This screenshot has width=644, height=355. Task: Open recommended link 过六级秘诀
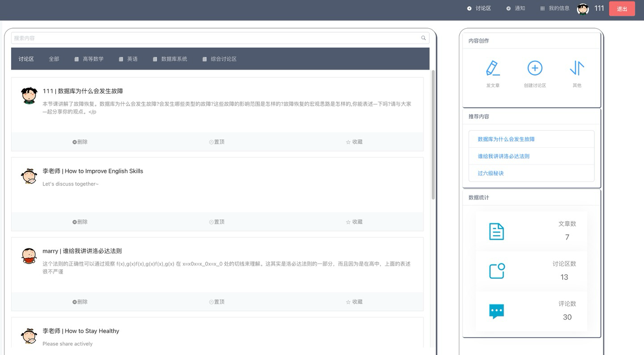(x=491, y=173)
